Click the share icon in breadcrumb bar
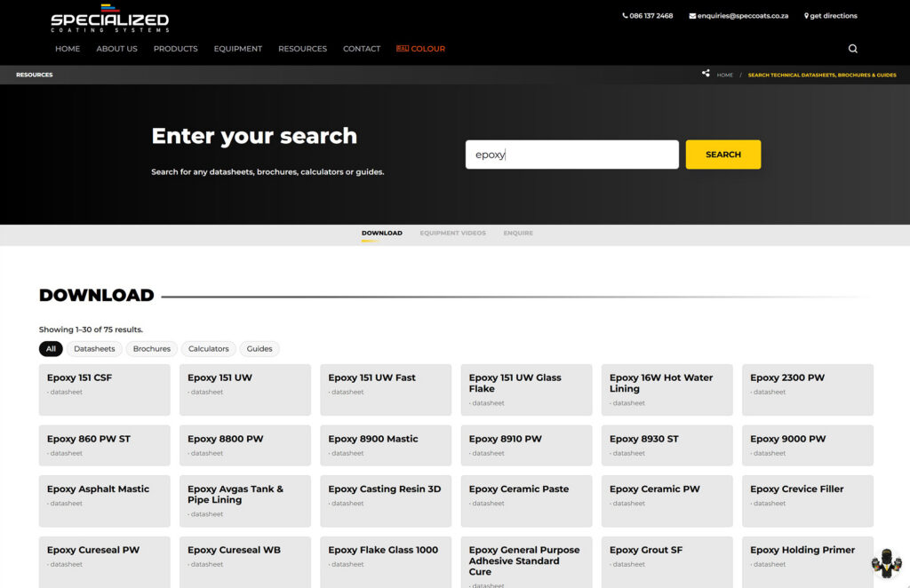910x588 pixels. 706,73
